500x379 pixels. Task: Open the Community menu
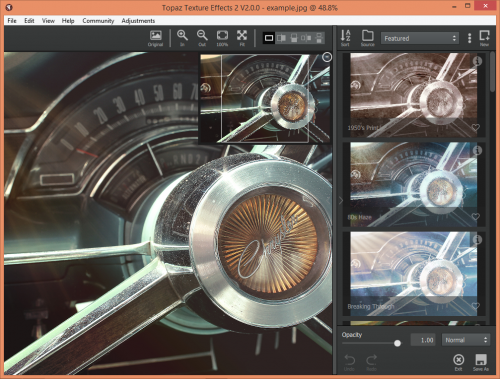click(98, 21)
